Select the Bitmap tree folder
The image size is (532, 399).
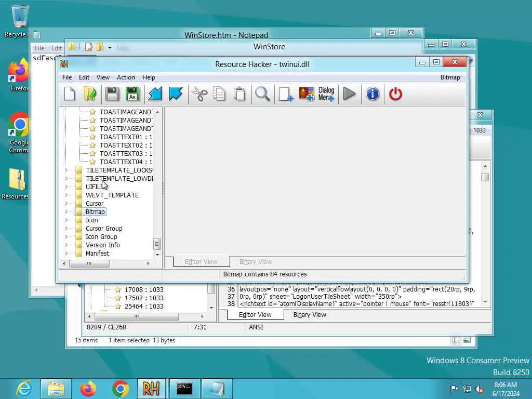coord(95,212)
